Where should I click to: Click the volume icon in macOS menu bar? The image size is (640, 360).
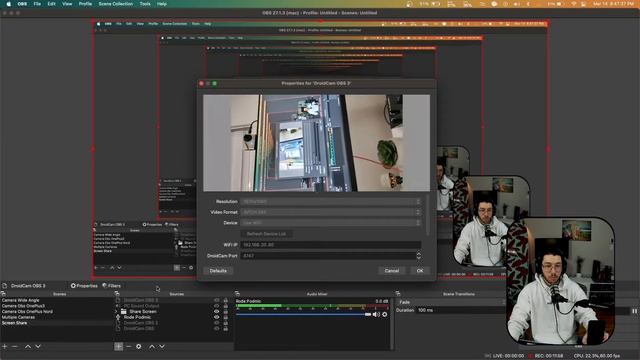(517, 4)
